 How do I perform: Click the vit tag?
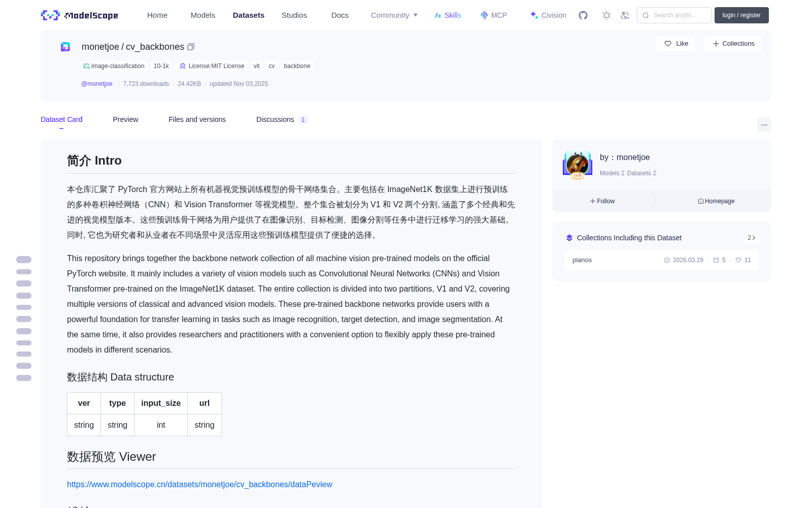tap(257, 66)
